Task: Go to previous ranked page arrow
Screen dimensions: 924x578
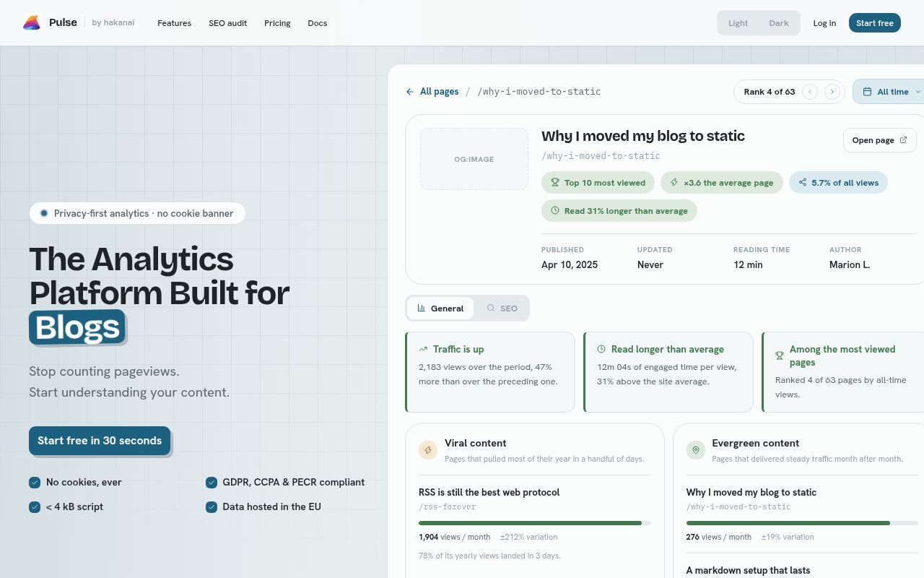Action: (x=810, y=92)
